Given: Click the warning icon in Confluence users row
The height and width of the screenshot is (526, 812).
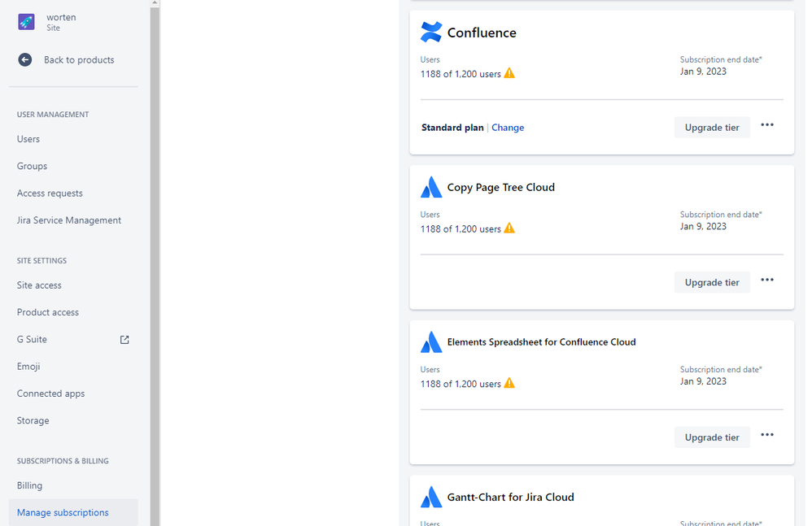Looking at the screenshot, I should click(509, 73).
